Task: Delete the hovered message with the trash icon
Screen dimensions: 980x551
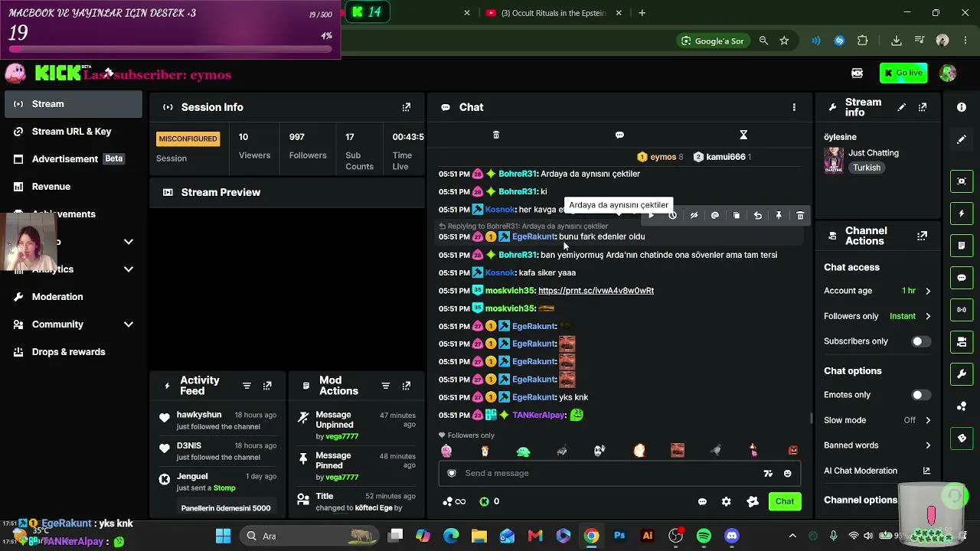Action: click(x=800, y=216)
